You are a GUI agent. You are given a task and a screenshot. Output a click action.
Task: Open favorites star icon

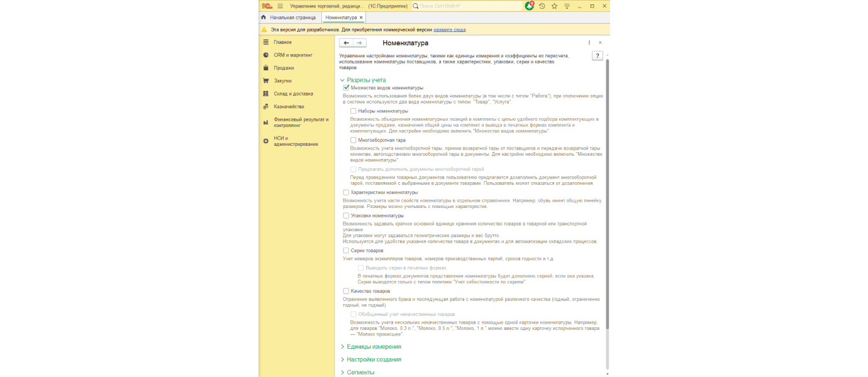pyautogui.click(x=555, y=6)
